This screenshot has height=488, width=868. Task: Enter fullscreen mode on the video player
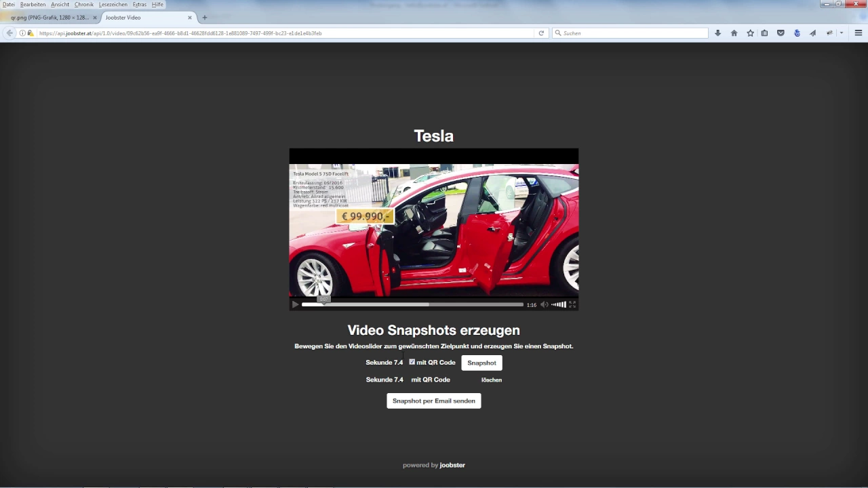coord(572,305)
